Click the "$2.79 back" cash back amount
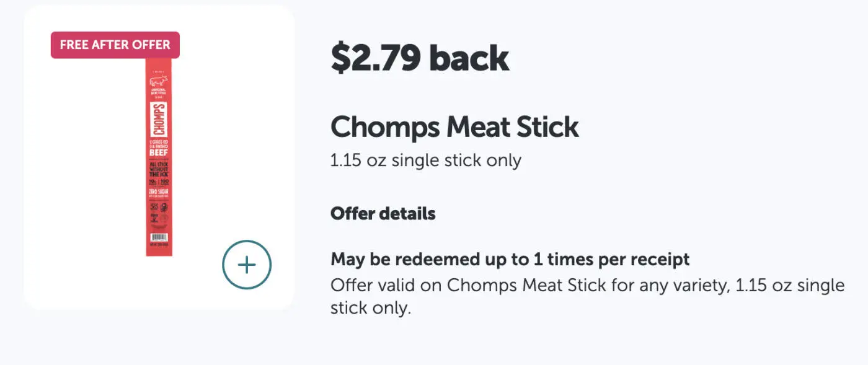This screenshot has height=365, width=868. [x=420, y=58]
